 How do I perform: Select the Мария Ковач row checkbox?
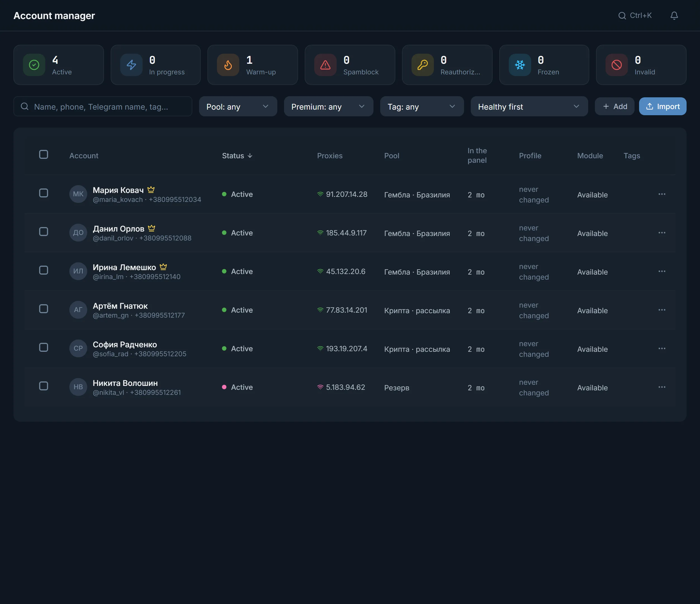coord(44,193)
